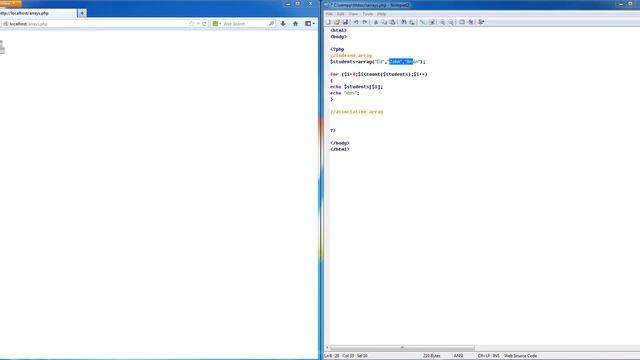
Task: Click the Redo icon in Notepad2
Action: [x=364, y=22]
